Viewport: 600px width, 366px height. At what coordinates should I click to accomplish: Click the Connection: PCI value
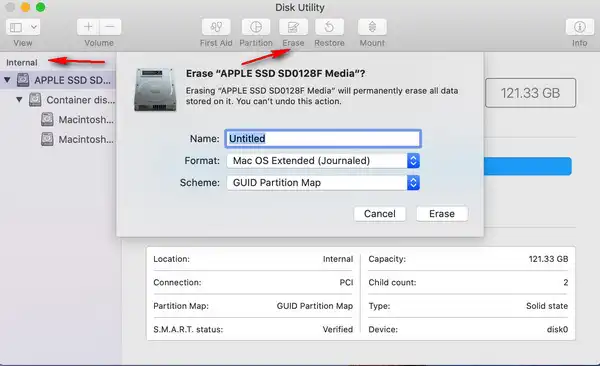coord(346,283)
